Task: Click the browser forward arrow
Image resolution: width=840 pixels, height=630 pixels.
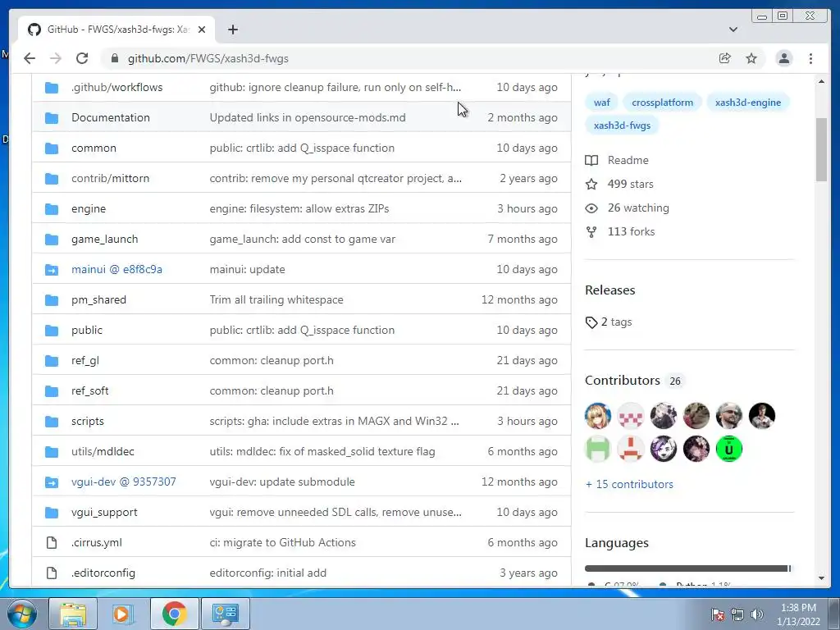Action: 56,58
